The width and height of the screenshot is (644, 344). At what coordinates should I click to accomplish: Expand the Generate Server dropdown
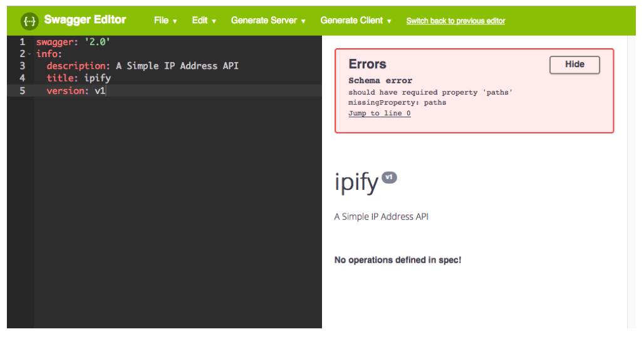(268, 21)
